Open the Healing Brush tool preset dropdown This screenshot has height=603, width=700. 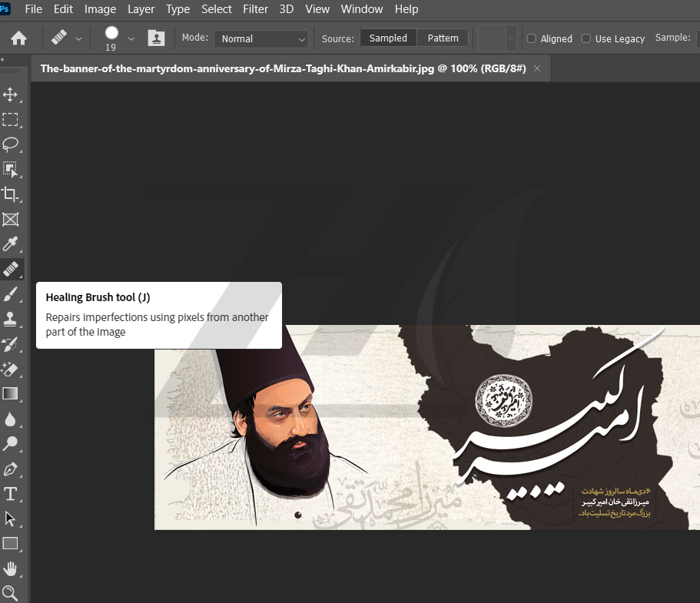pos(78,38)
